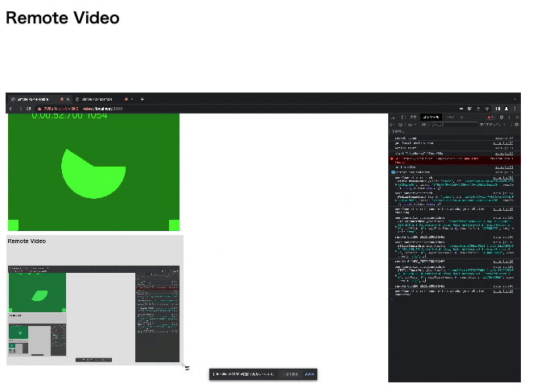
Task: Open the DevTools settings gear icon
Action: click(501, 117)
